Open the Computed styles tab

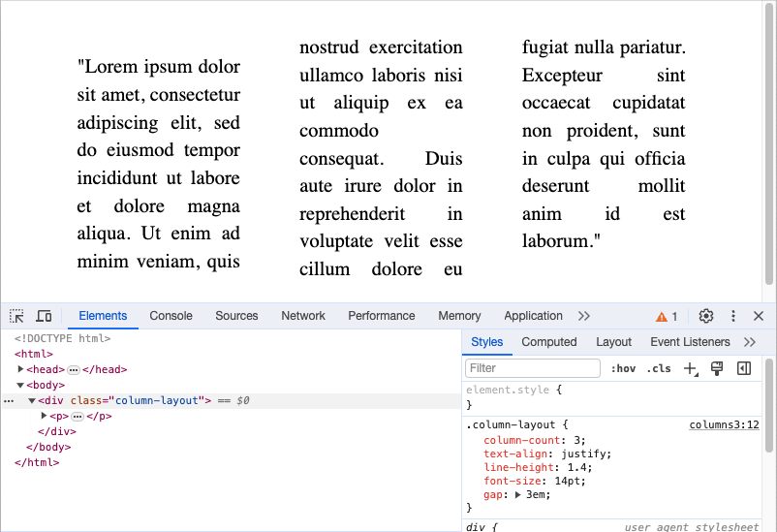tap(548, 342)
